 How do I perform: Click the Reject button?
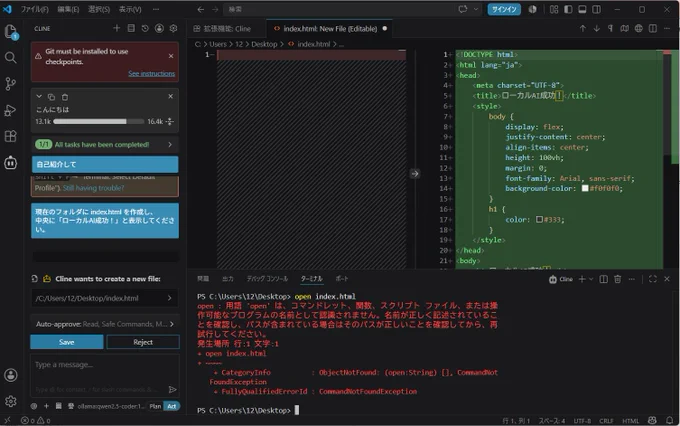pos(143,342)
